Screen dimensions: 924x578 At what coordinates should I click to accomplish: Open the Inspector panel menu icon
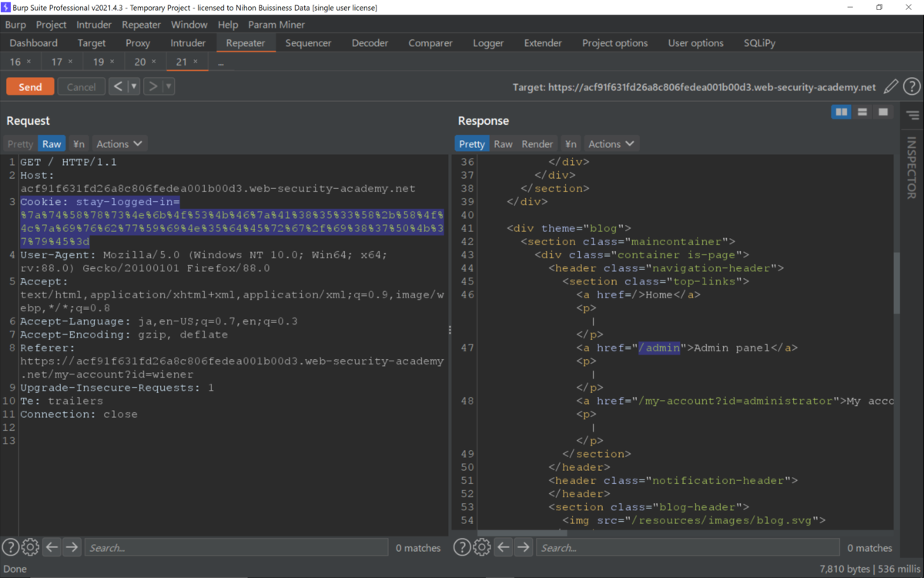tap(912, 116)
